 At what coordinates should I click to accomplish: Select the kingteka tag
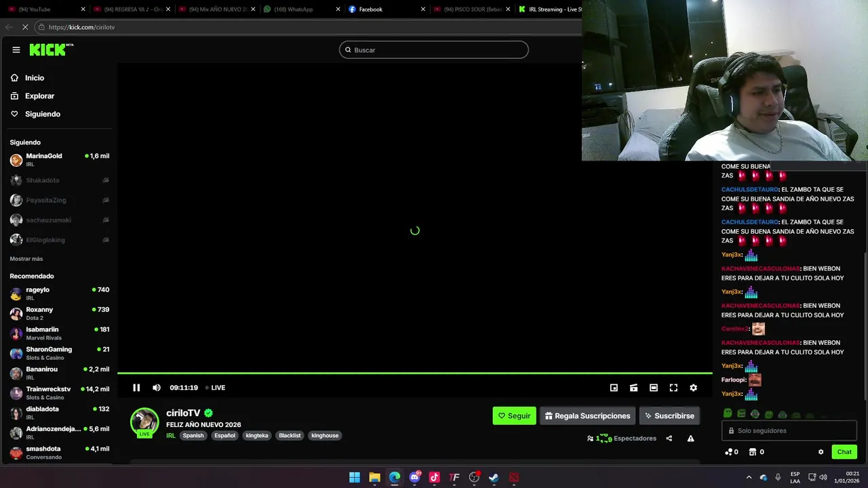click(x=257, y=435)
